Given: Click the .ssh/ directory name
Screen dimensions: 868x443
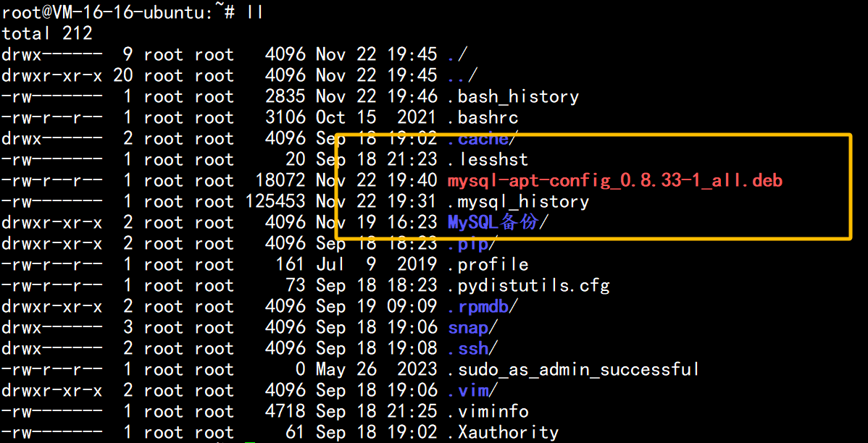Looking at the screenshot, I should [472, 348].
